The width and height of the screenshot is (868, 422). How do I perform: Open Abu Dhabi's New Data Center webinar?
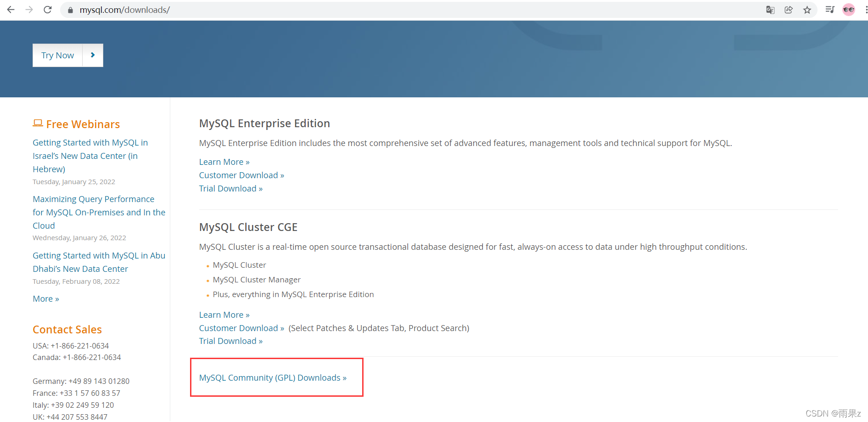tap(99, 262)
